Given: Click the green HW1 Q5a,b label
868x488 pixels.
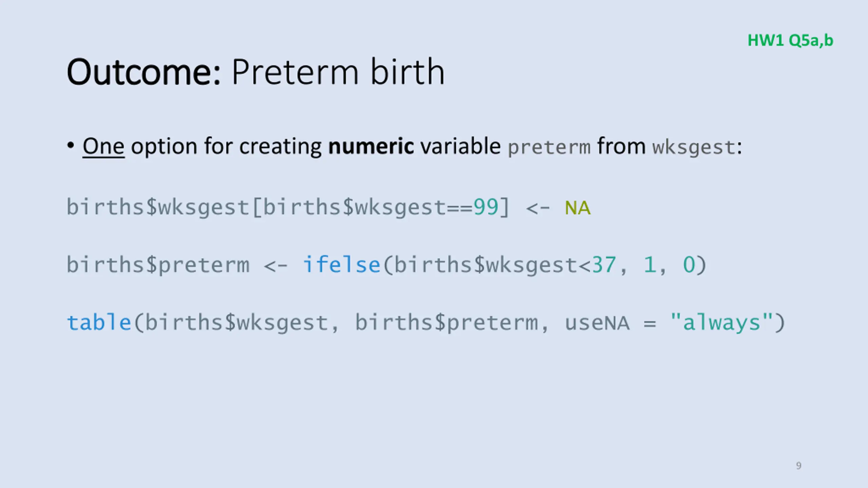Looking at the screenshot, I should pos(790,41).
